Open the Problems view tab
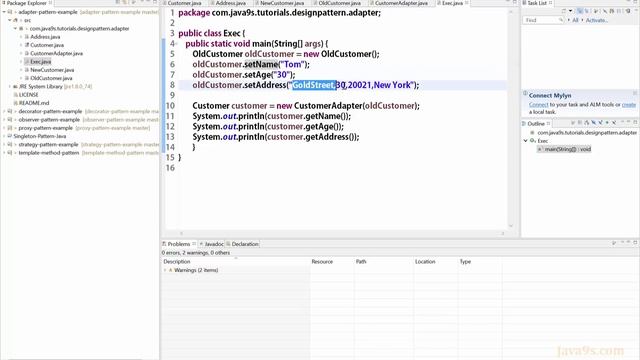The width and height of the screenshot is (640, 360). (x=179, y=244)
